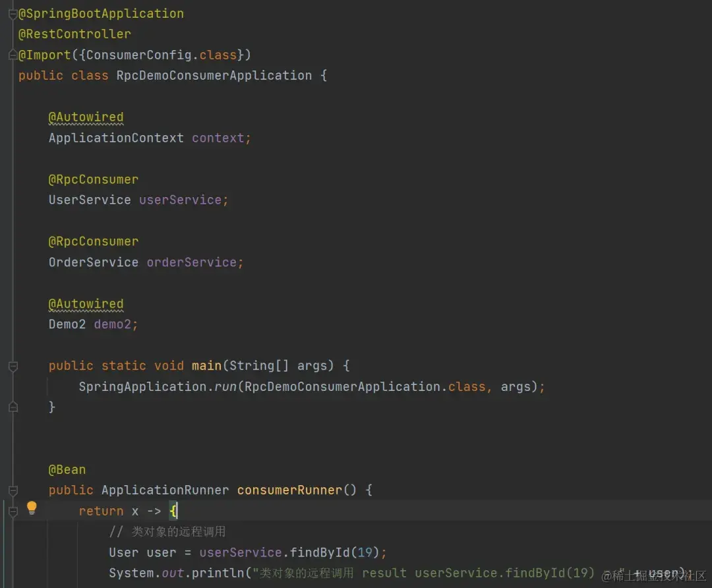Click the return keyword in lambda line
This screenshot has height=588, width=712.
pyautogui.click(x=101, y=512)
